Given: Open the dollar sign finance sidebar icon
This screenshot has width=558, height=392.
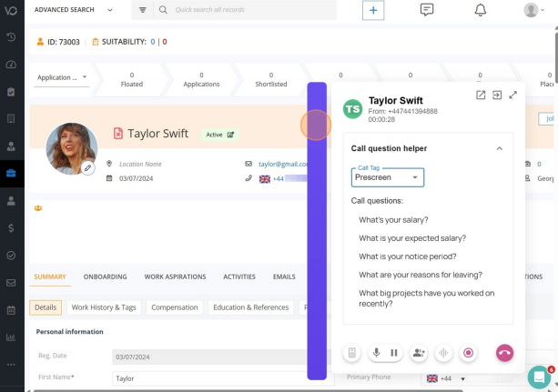Looking at the screenshot, I should click(x=11, y=228).
